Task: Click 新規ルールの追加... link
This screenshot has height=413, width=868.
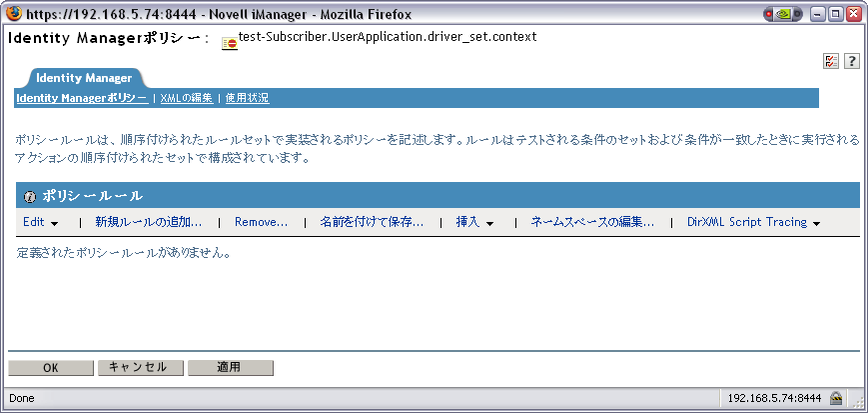Action: pyautogui.click(x=149, y=222)
